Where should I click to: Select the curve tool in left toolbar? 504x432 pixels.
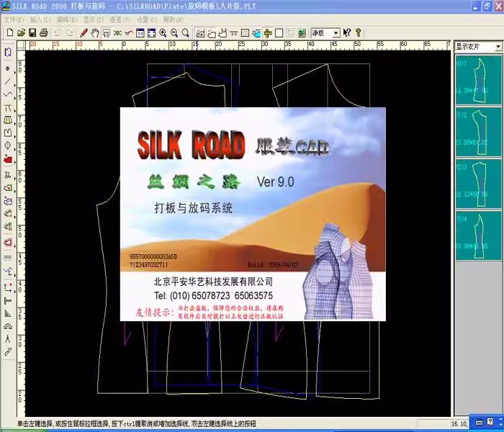point(8,94)
